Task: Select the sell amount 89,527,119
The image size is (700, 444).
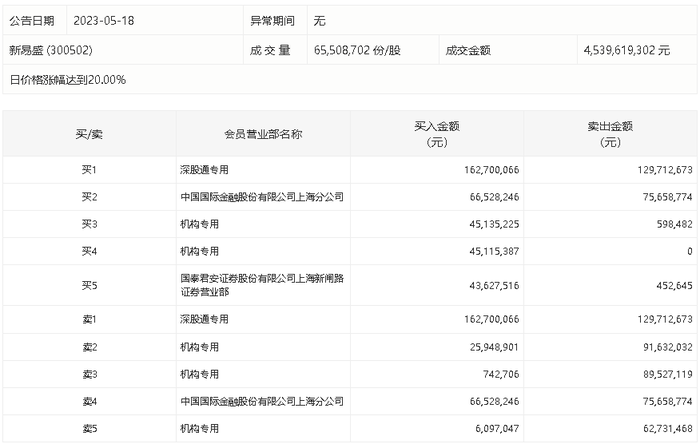Action: coord(667,374)
